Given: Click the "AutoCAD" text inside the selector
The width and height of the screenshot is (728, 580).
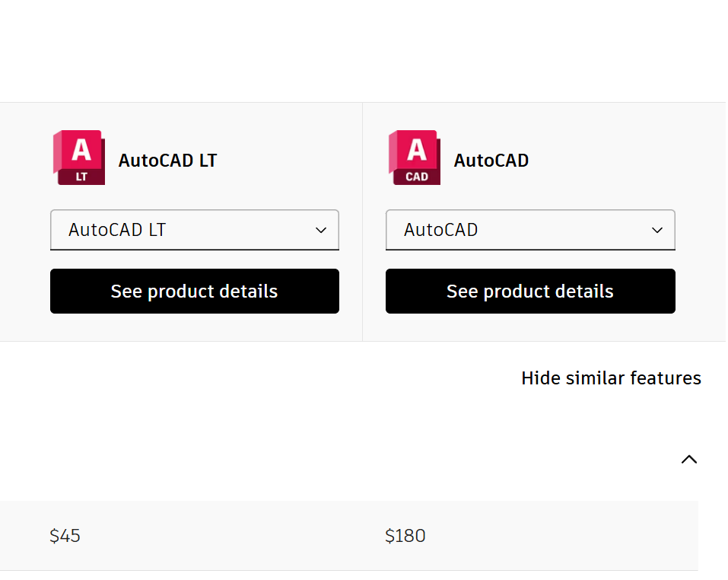Looking at the screenshot, I should pos(441,230).
